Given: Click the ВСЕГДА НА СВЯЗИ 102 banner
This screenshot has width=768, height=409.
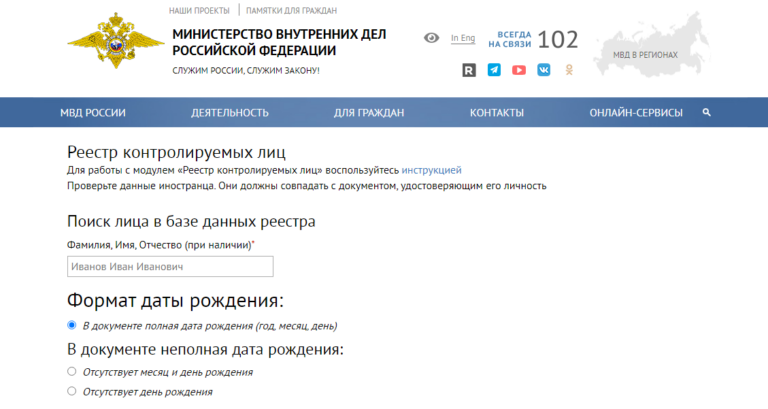Looking at the screenshot, I should tap(533, 39).
